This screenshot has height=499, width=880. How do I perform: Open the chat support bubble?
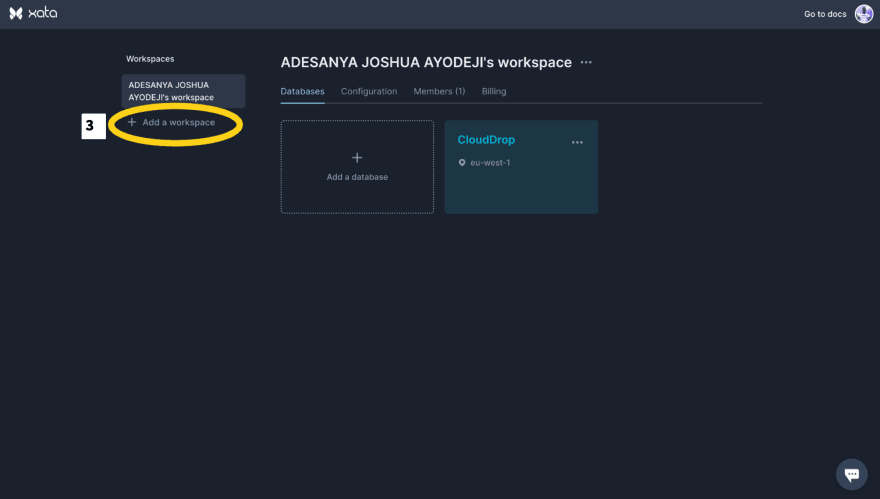point(851,474)
